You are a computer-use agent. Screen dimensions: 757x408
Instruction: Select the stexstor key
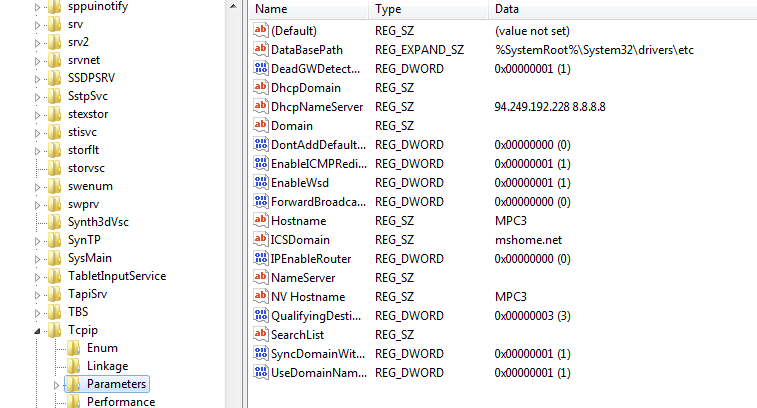point(88,114)
